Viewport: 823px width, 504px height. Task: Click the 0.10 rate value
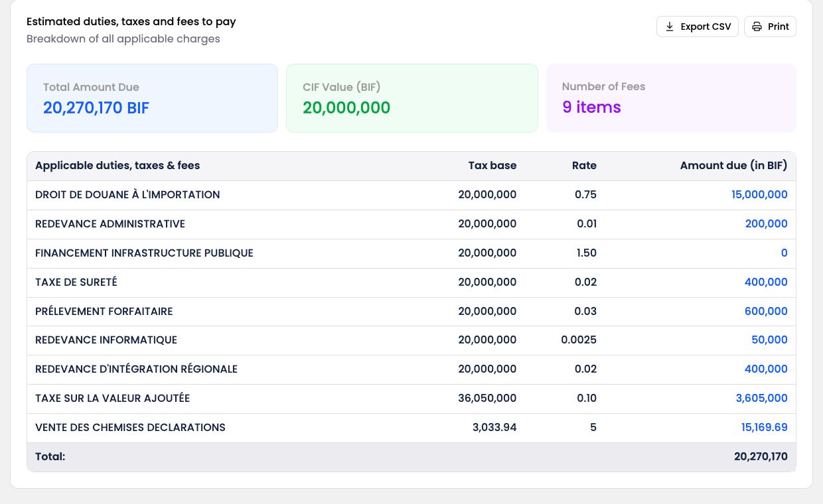point(586,399)
